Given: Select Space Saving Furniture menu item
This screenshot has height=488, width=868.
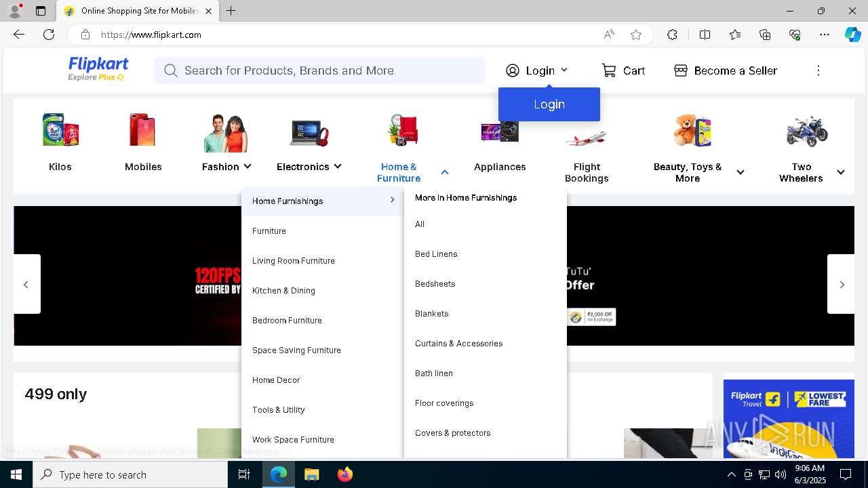Looking at the screenshot, I should pos(296,350).
